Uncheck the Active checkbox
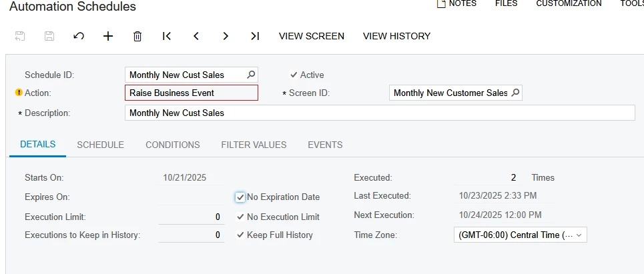The image size is (644, 274). click(294, 75)
